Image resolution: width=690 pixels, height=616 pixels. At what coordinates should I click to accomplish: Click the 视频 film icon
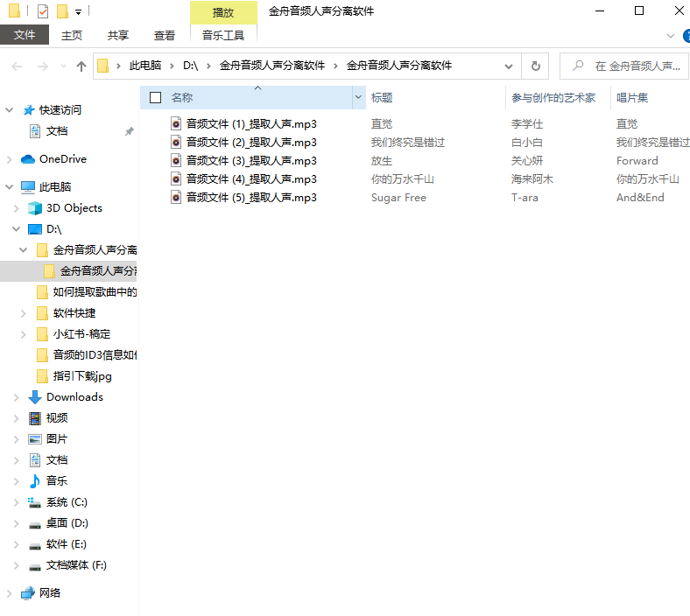point(35,418)
